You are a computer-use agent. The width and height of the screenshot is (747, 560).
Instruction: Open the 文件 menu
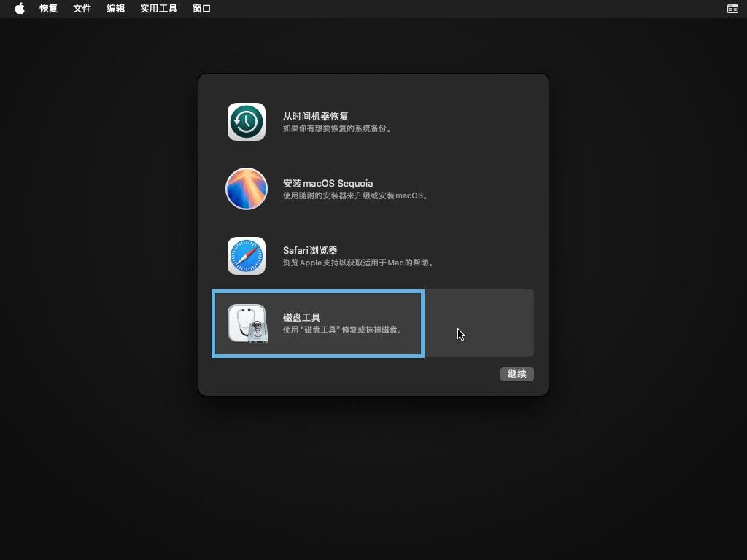[82, 9]
